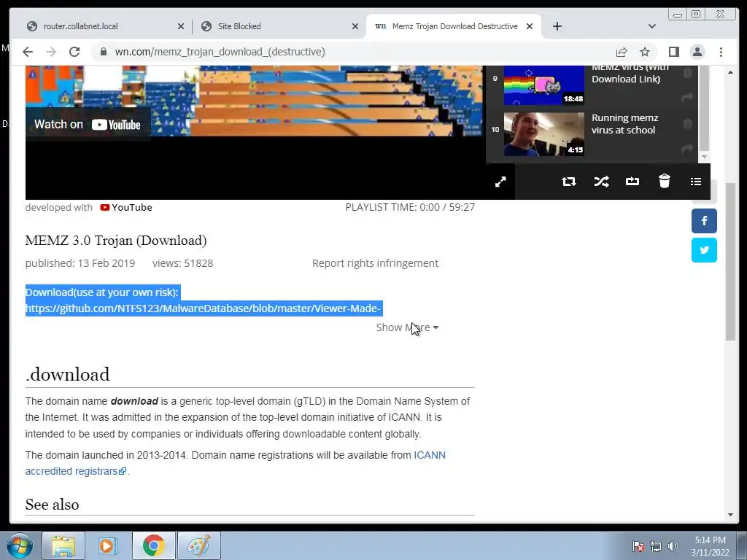747x560 pixels.
Task: Toggle fullscreen for the video player
Action: pyautogui.click(x=500, y=182)
